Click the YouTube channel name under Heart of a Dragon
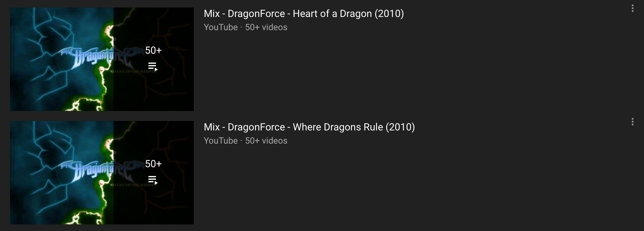Viewport: 644px width, 231px height. pyautogui.click(x=220, y=27)
